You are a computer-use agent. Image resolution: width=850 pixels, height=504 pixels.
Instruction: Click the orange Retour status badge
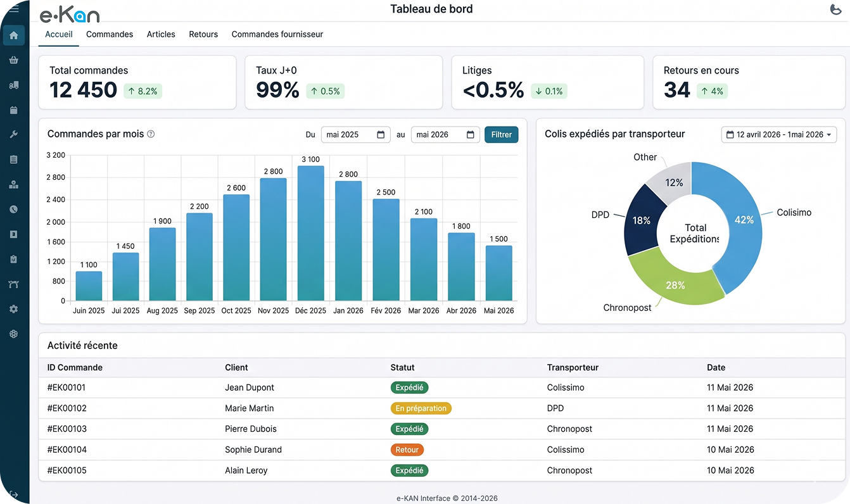[x=407, y=450]
